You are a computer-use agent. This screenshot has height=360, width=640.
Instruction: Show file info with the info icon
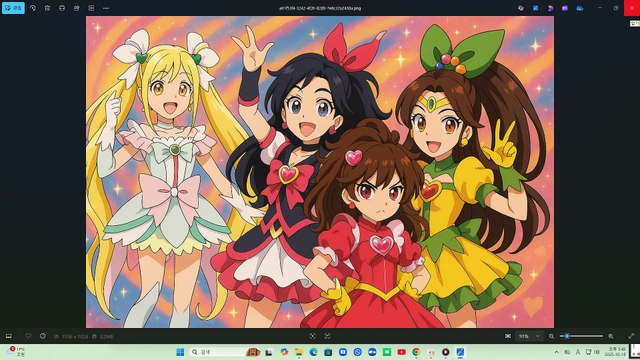tap(43, 336)
